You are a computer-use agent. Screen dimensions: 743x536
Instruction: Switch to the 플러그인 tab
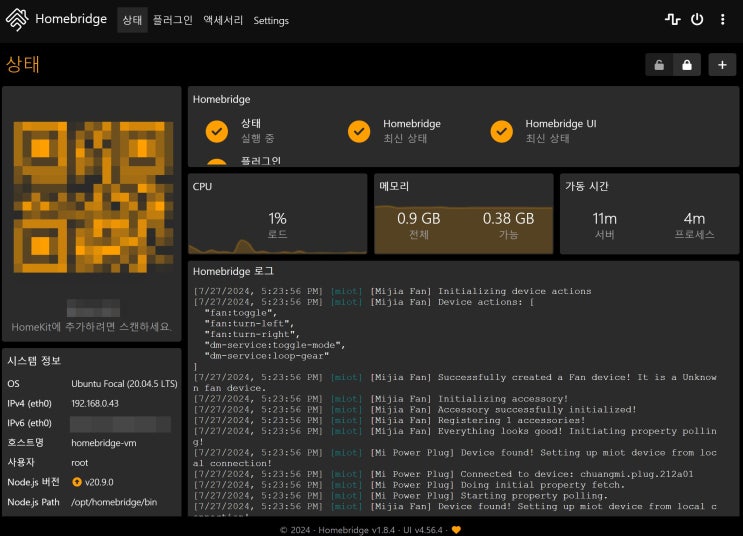[172, 20]
